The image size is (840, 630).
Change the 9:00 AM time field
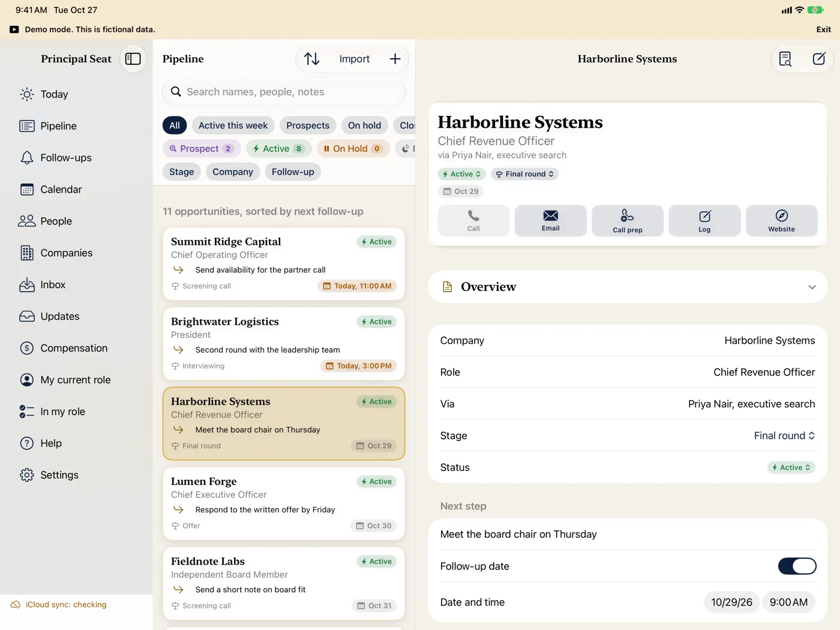point(788,602)
